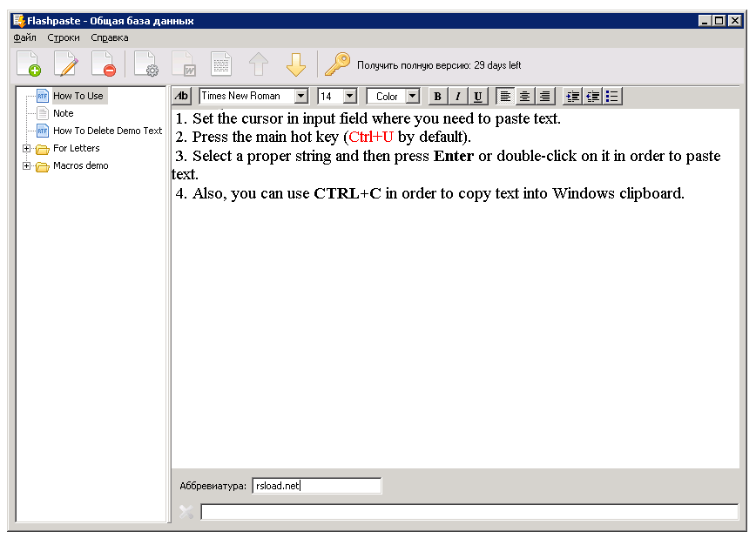Expand the Macros demo folder

point(26,165)
